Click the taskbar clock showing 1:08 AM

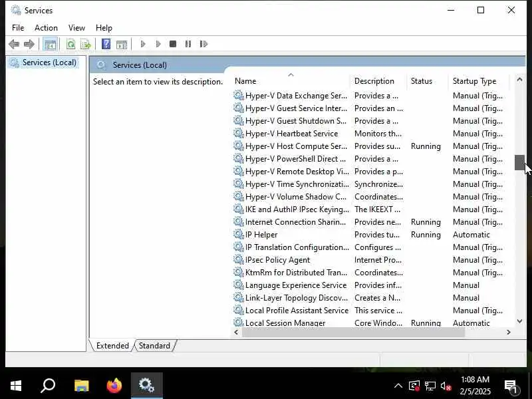click(475, 386)
